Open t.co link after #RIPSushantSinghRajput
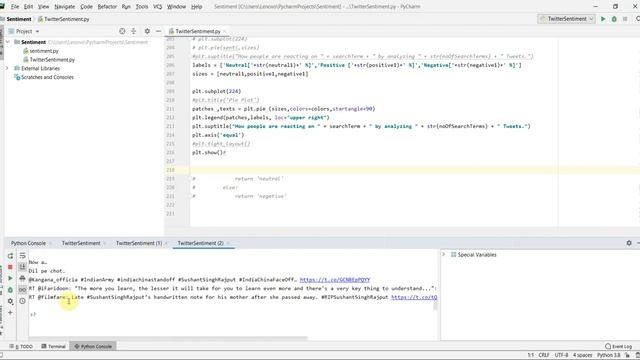This screenshot has width=640, height=360. pyautogui.click(x=414, y=297)
